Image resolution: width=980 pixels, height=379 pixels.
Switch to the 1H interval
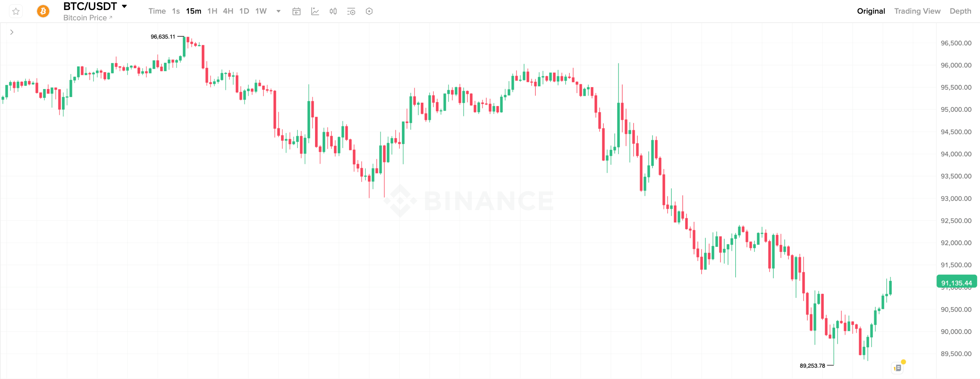212,11
